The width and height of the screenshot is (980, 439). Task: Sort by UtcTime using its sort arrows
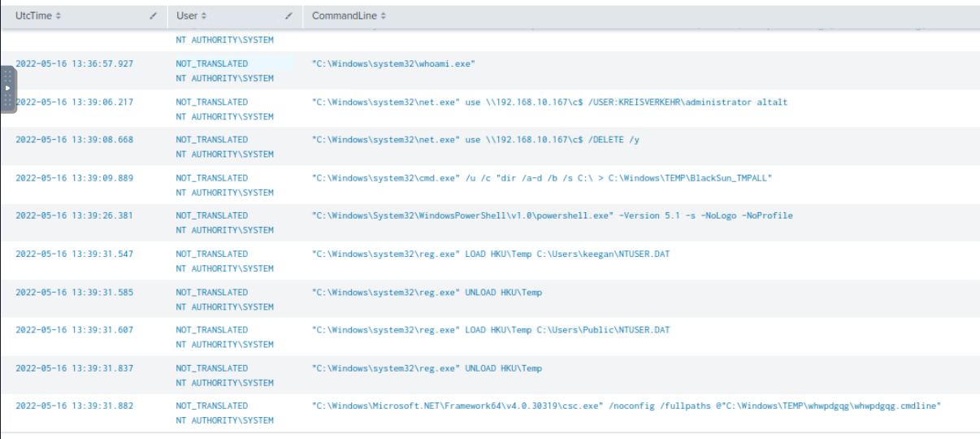pos(58,16)
